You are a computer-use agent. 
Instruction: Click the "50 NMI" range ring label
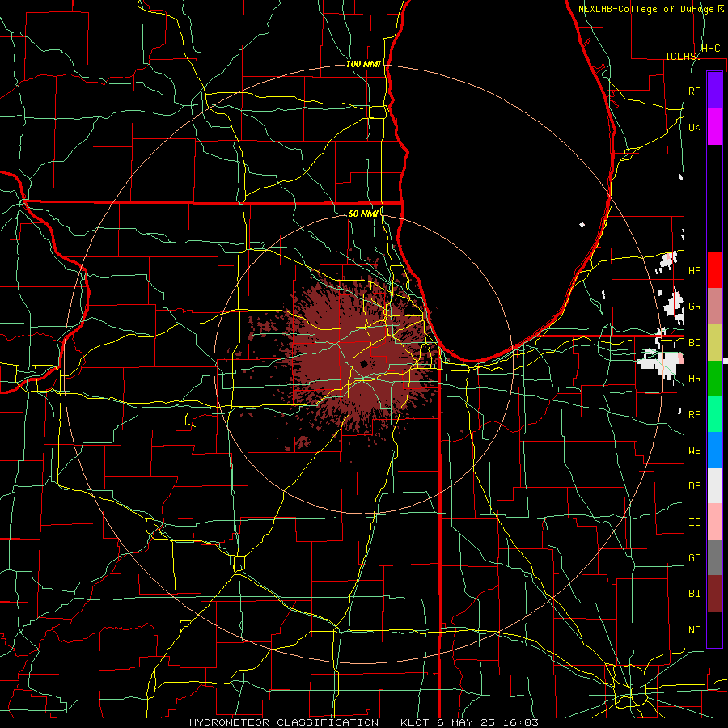pyautogui.click(x=363, y=214)
